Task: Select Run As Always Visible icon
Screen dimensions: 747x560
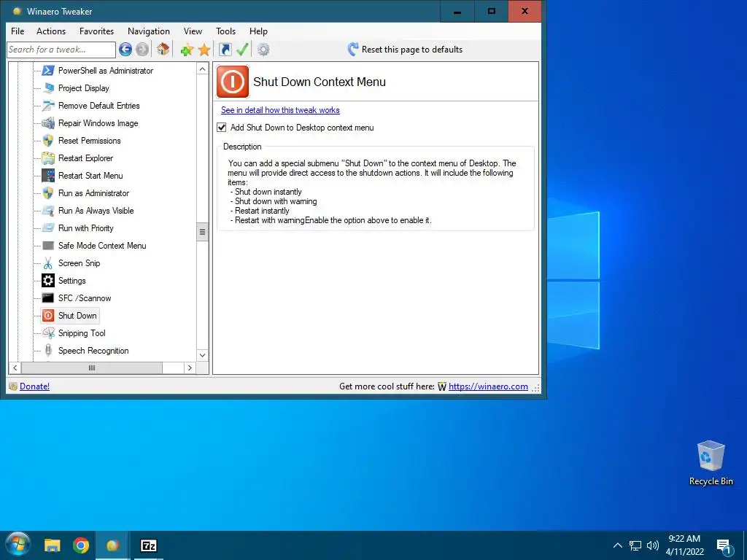Action: pos(48,211)
